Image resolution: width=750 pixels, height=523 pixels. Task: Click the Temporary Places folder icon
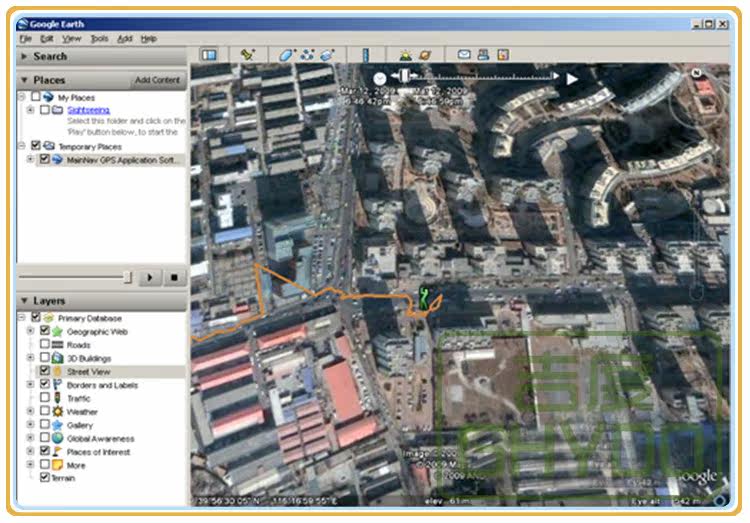[49, 146]
